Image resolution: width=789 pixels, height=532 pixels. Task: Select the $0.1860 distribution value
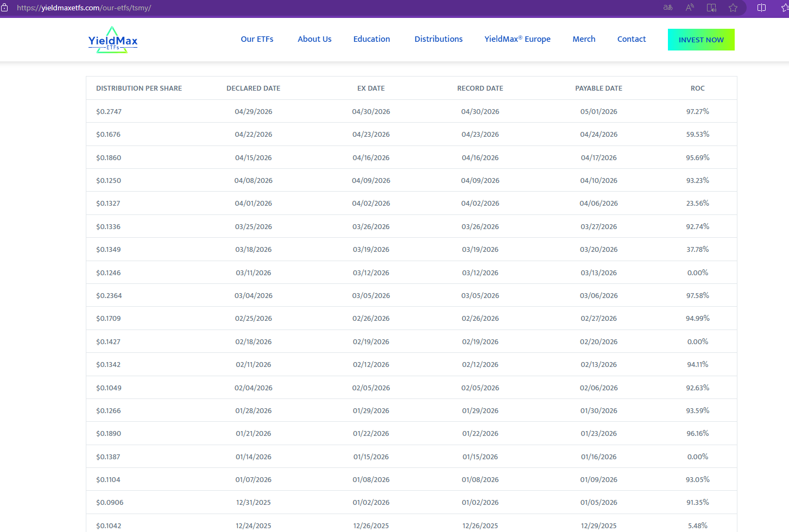point(109,158)
